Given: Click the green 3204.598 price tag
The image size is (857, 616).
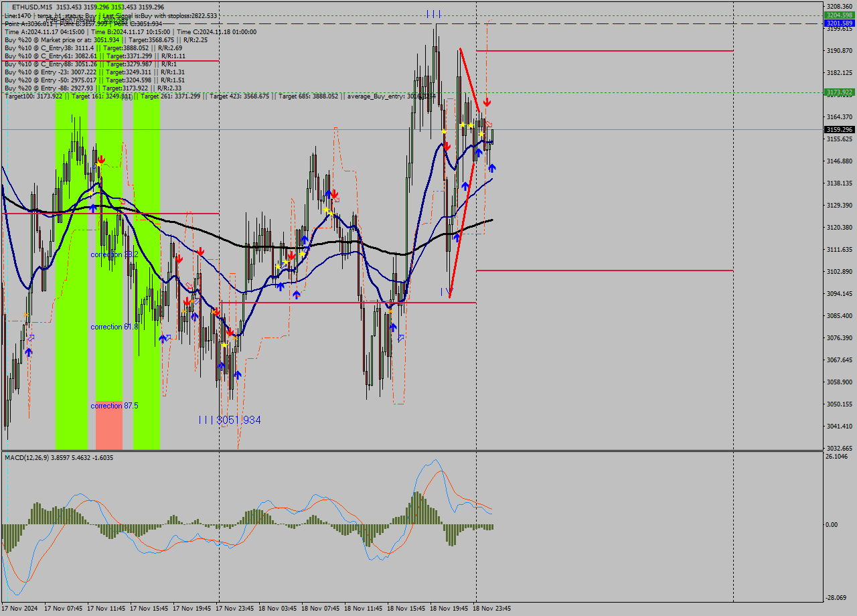Looking at the screenshot, I should [x=839, y=15].
